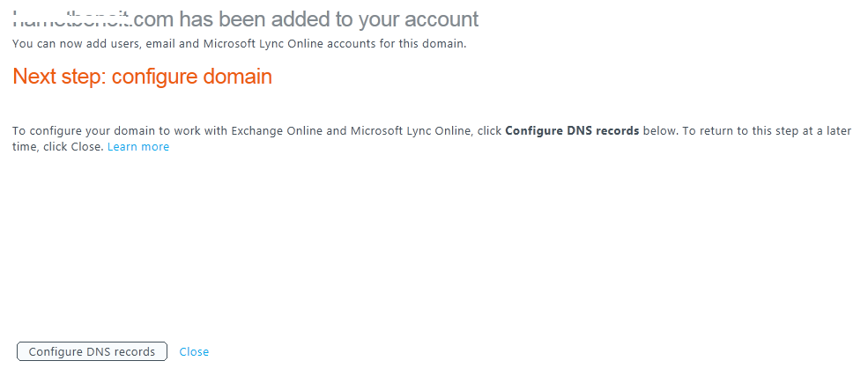Click the Close link beside the button
The width and height of the screenshot is (868, 383).
[x=194, y=352]
